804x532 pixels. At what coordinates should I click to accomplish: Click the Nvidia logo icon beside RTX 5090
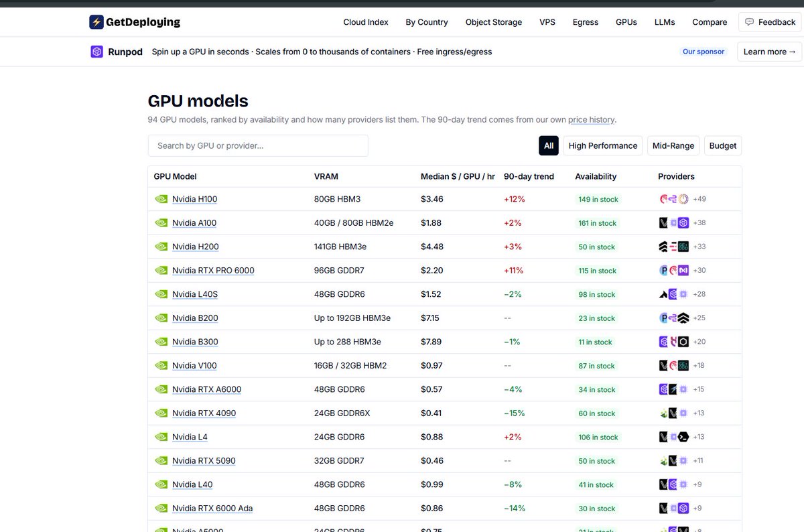pyautogui.click(x=161, y=461)
